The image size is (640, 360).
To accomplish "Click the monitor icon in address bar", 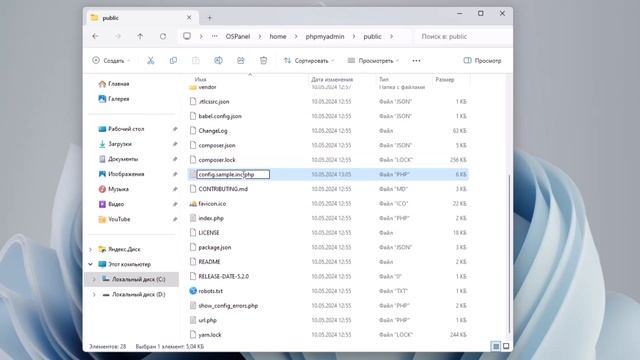I will (x=187, y=36).
